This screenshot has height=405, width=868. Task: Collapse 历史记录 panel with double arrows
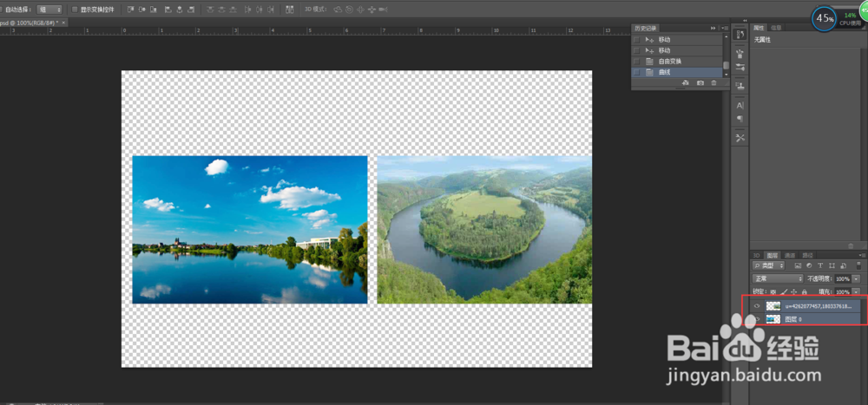pyautogui.click(x=713, y=29)
